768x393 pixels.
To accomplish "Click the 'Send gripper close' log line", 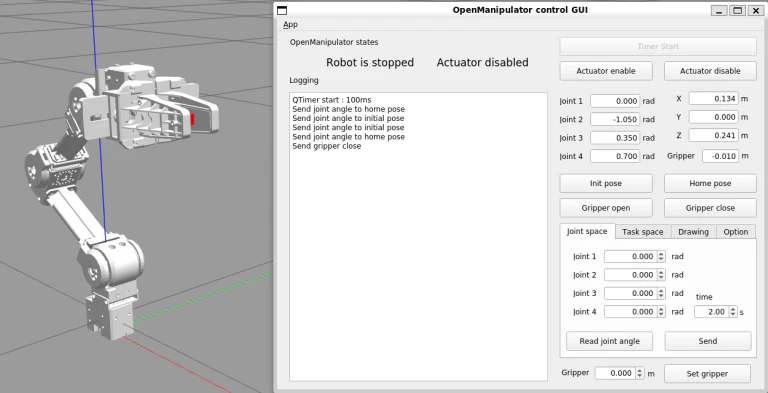I will 327,146.
